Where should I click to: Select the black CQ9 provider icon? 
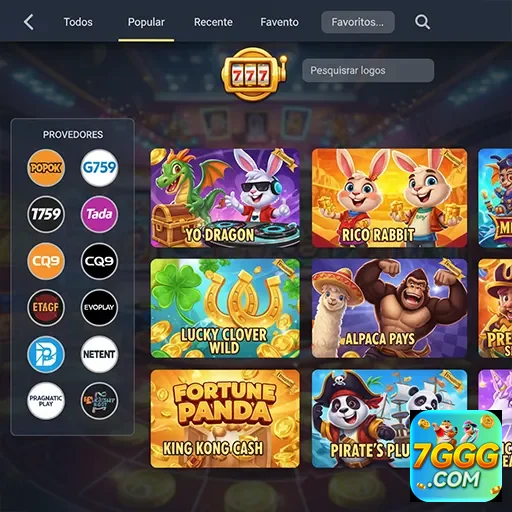click(x=99, y=261)
